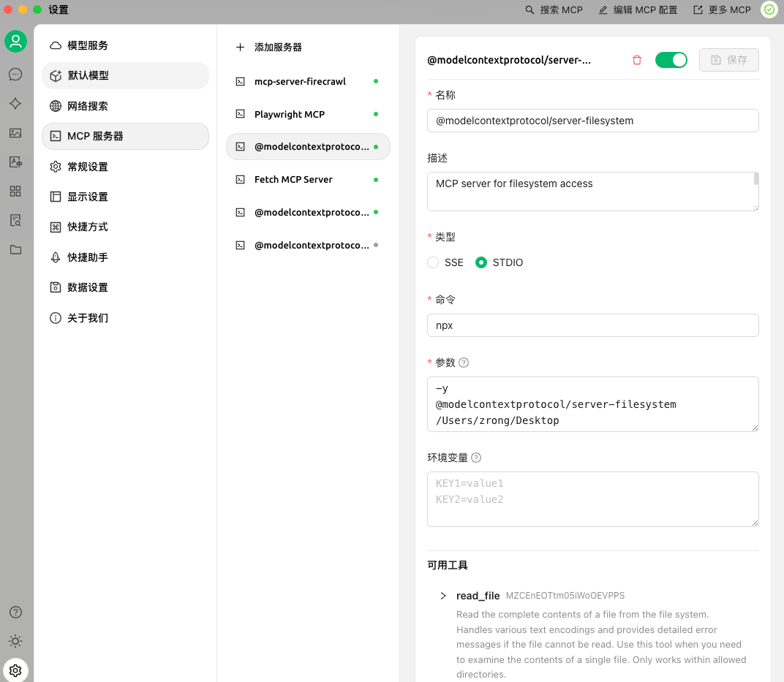Image resolution: width=784 pixels, height=682 pixels.
Task: Open MCP 服务器 settings section
Action: 125,136
